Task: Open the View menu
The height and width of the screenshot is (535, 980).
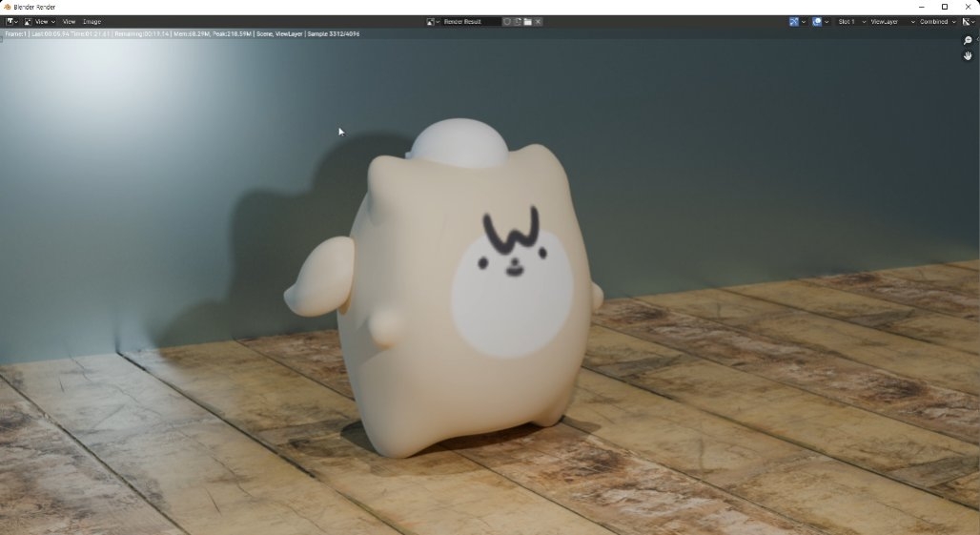Action: 69,21
